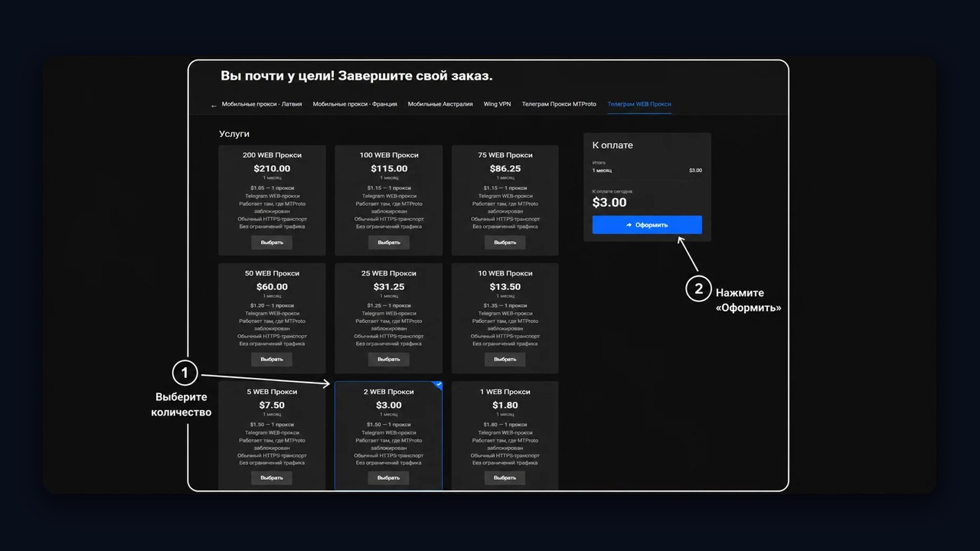Click the "1 WEB Прокси" card title
980x551 pixels.
[x=505, y=392]
